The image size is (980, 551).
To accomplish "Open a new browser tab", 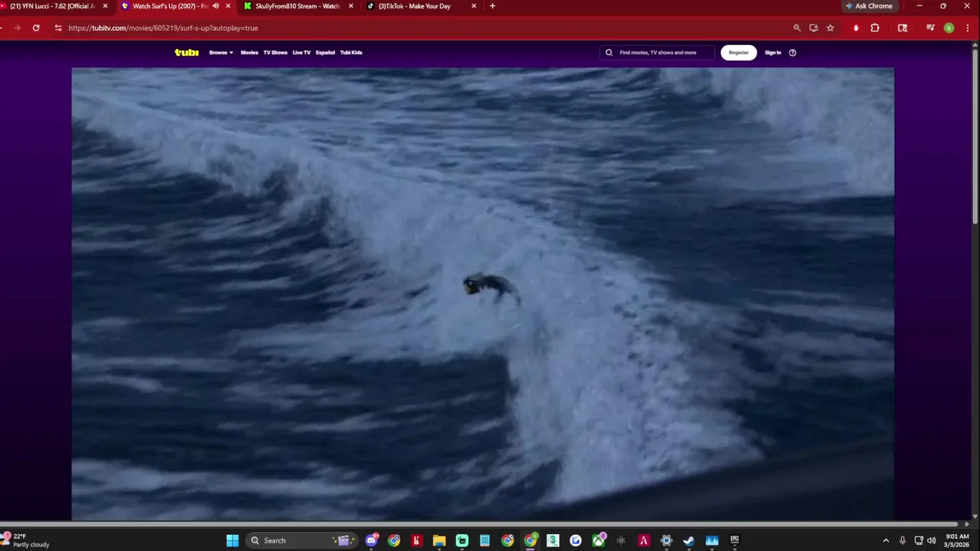I will pyautogui.click(x=492, y=6).
